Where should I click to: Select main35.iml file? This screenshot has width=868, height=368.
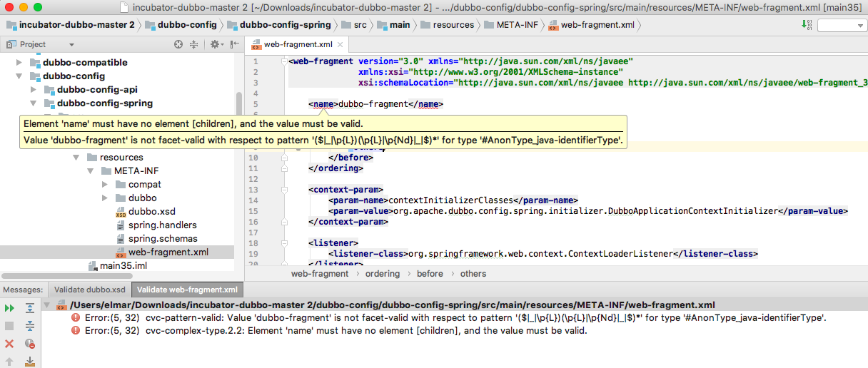click(x=123, y=265)
